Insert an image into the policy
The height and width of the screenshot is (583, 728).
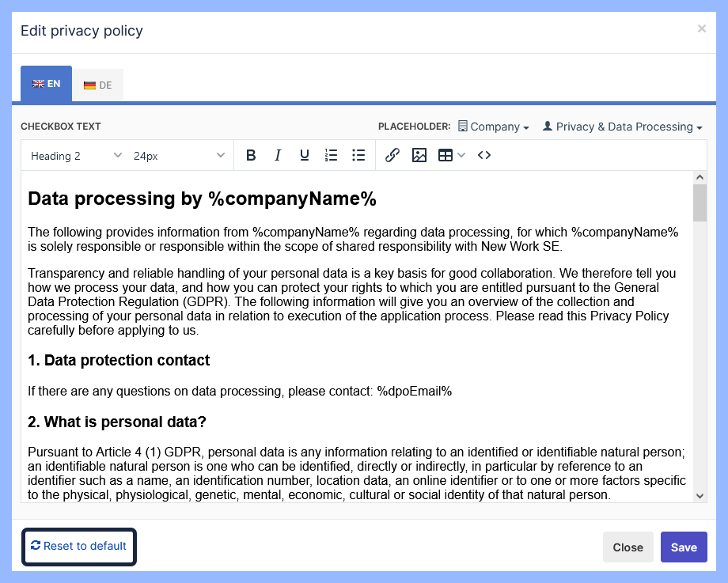[x=419, y=156]
